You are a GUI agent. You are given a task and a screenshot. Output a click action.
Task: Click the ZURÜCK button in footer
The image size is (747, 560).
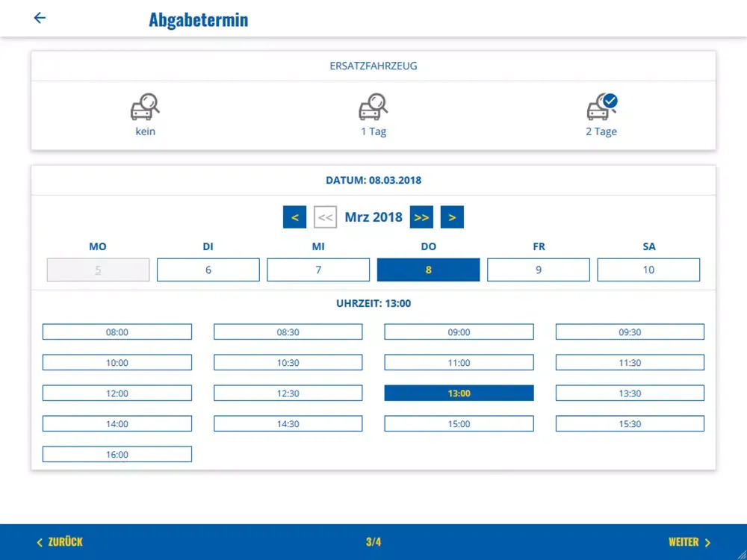[60, 542]
